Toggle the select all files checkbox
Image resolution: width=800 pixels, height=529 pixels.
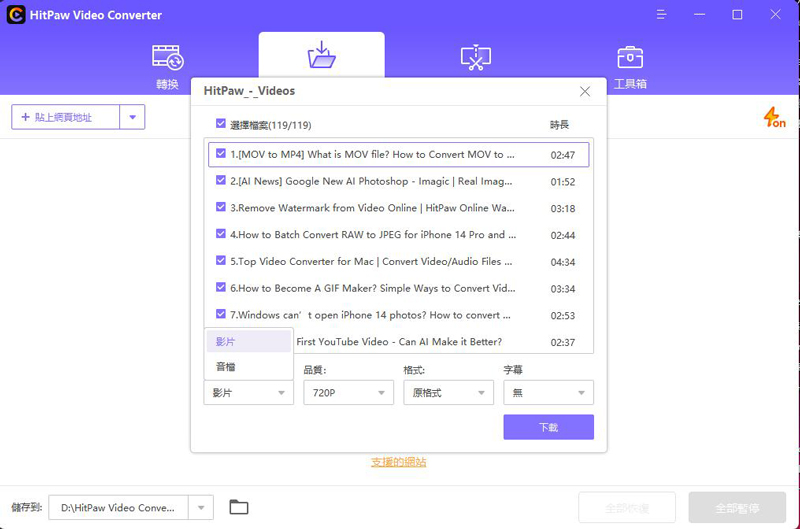(220, 123)
